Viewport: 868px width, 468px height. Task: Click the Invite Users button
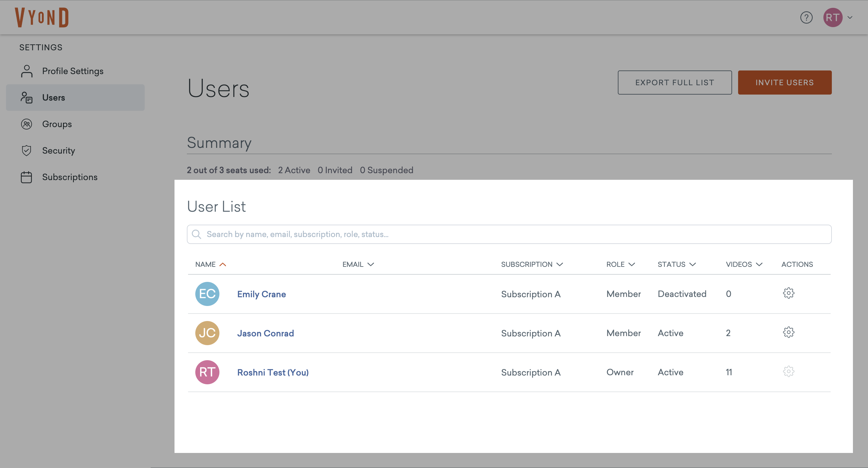coord(784,83)
